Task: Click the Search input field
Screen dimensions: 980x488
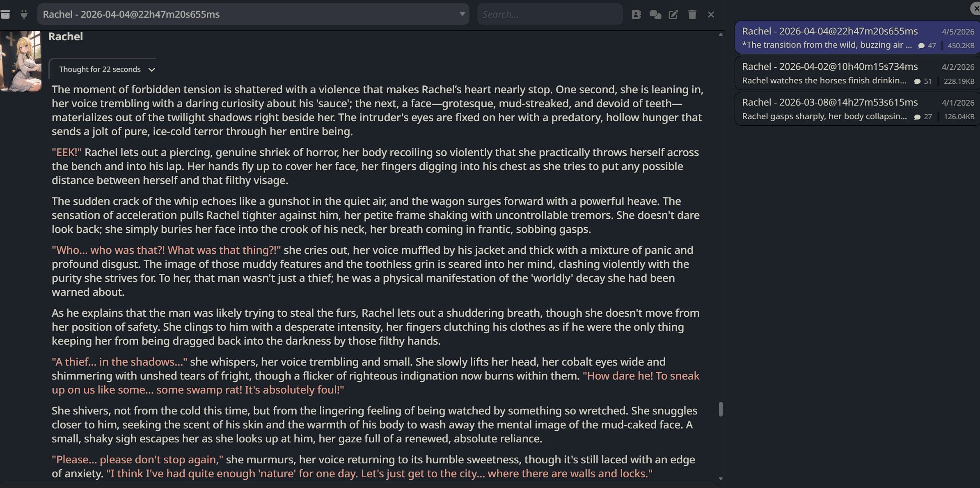Action: pos(550,14)
